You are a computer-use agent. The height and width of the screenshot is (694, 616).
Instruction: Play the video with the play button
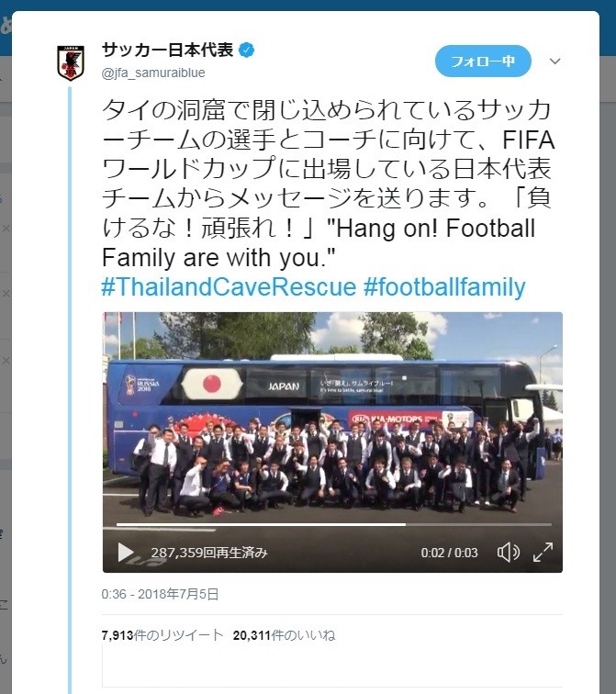[x=126, y=553]
